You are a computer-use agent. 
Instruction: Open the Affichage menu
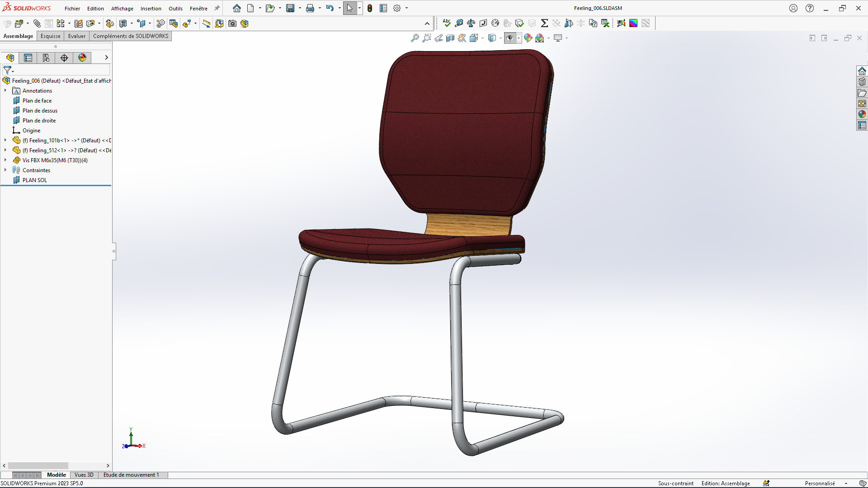click(122, 9)
